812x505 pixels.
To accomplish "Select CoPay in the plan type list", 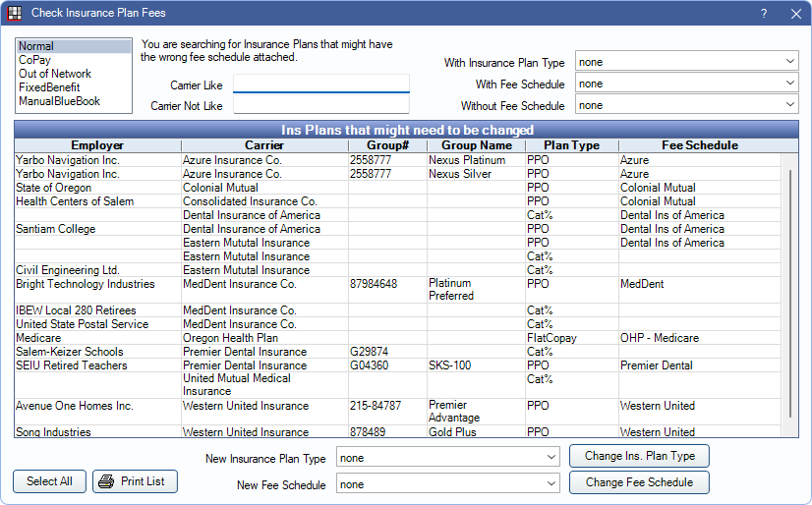I will coord(35,60).
